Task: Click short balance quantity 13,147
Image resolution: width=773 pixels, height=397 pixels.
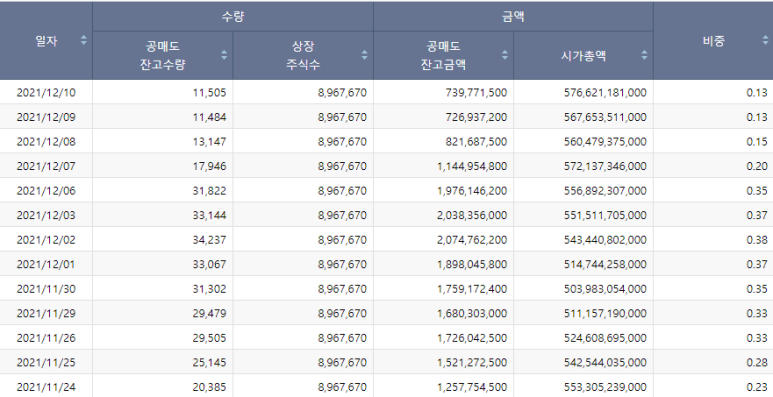Action: tap(210, 142)
